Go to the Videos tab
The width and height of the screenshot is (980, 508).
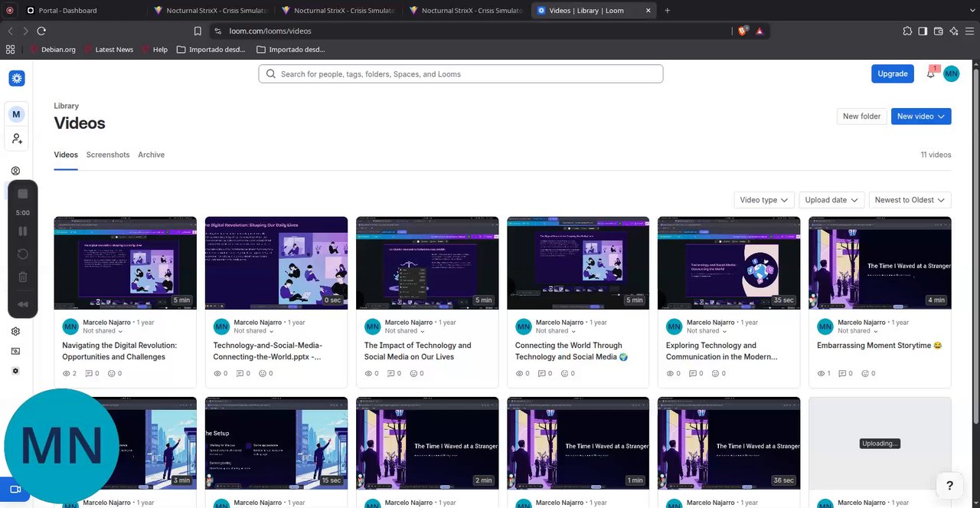66,155
